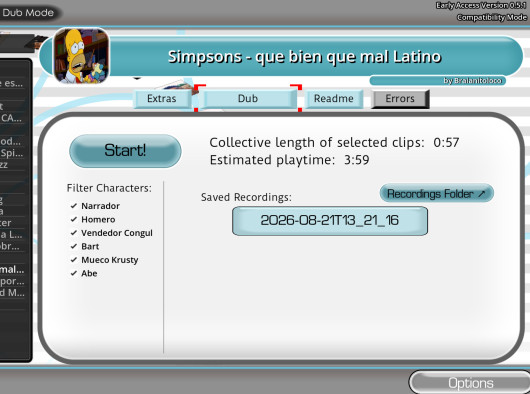Open the Extras tab

(163, 99)
